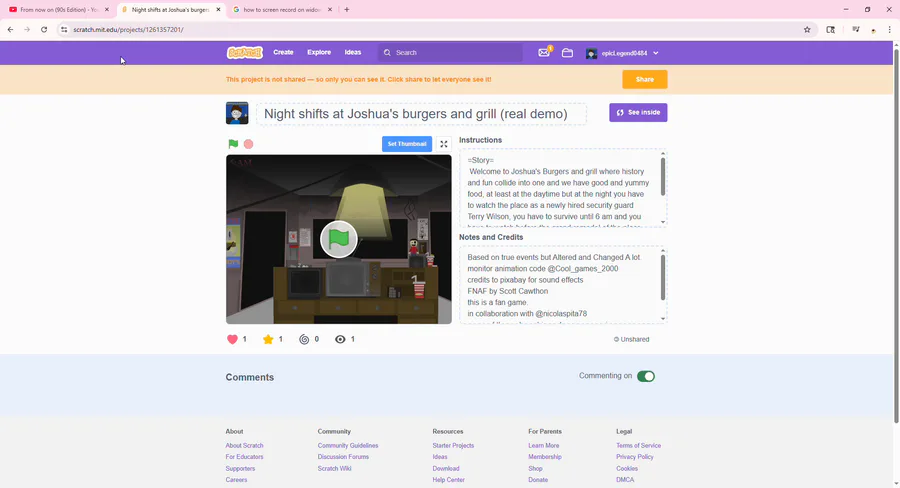The height and width of the screenshot is (488, 900).
Task: Go back in the browser
Action: [10, 29]
